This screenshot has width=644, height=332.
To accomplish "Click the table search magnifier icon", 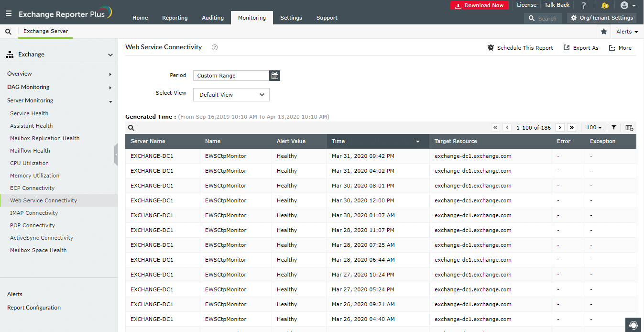I will 131,128.
